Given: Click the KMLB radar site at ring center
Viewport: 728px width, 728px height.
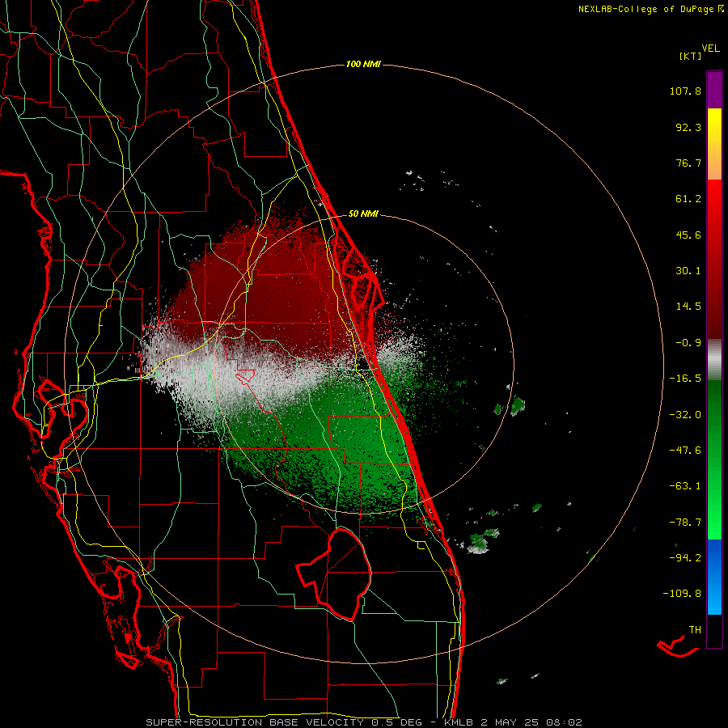Looking at the screenshot, I should click(x=365, y=363).
